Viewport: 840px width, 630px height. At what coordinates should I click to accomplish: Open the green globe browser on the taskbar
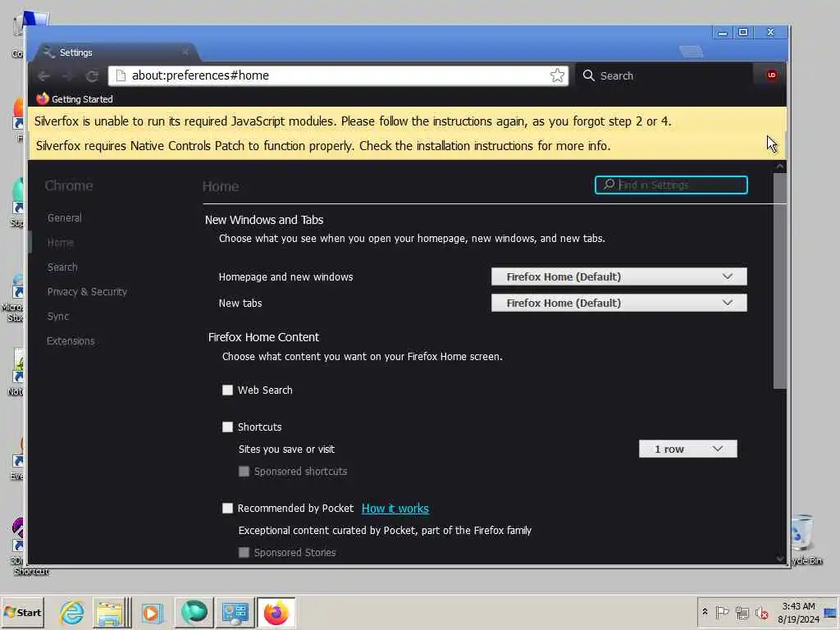(x=194, y=612)
